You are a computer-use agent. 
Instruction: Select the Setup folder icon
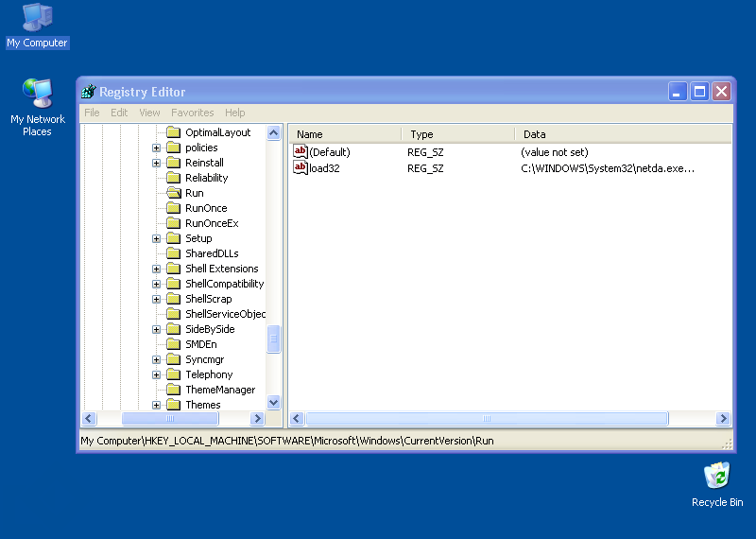point(174,238)
